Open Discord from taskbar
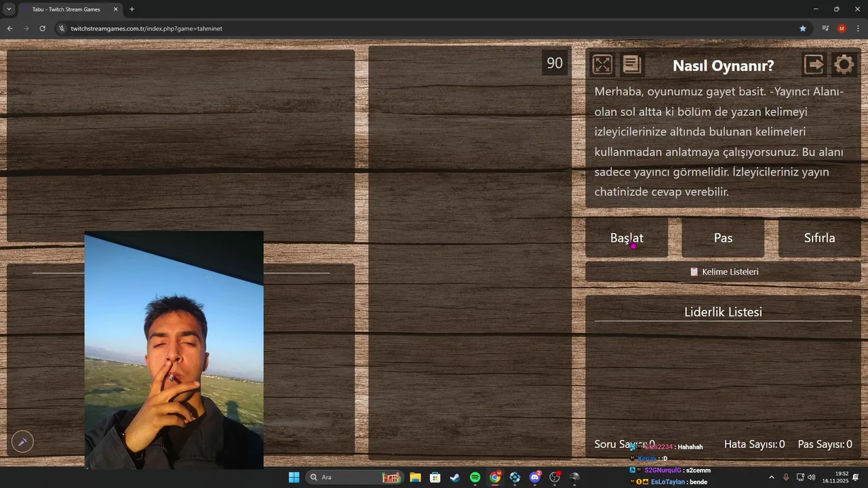 (536, 477)
